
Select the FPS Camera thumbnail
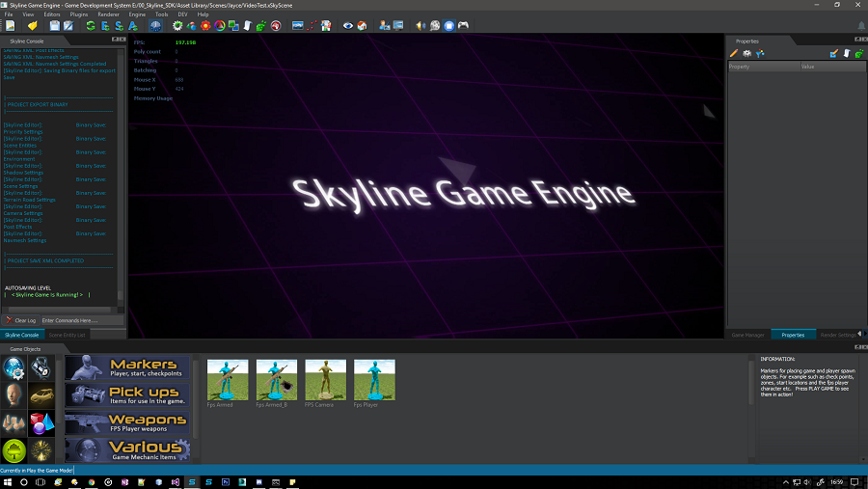coord(326,380)
